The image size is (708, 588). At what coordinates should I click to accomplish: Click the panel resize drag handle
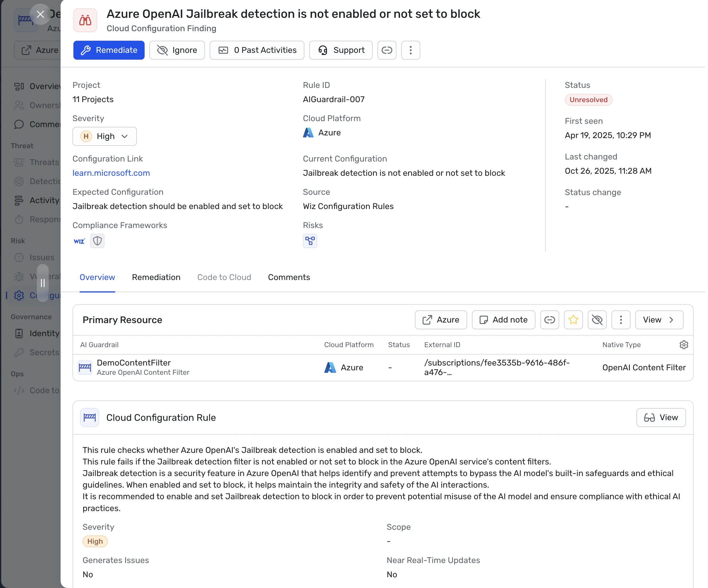(43, 283)
